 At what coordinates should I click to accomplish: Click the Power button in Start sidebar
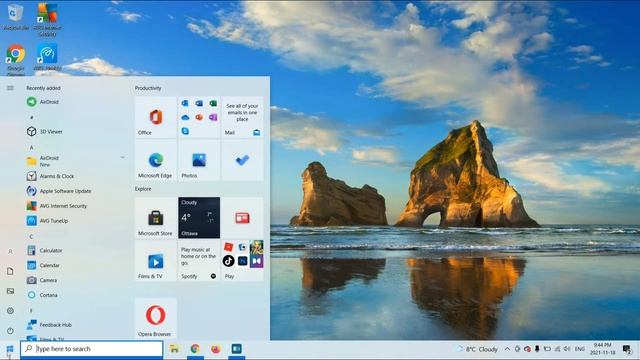coord(10,331)
